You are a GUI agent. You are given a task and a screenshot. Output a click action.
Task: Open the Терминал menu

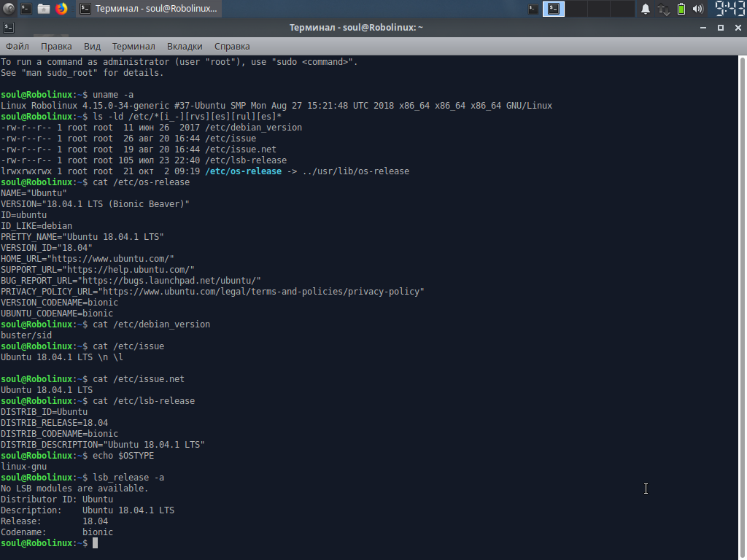[x=133, y=46]
